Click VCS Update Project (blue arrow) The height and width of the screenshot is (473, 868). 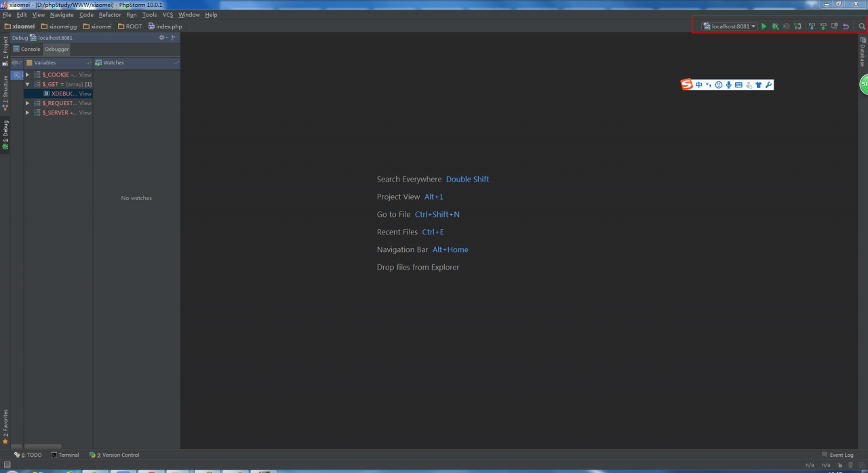[812, 26]
